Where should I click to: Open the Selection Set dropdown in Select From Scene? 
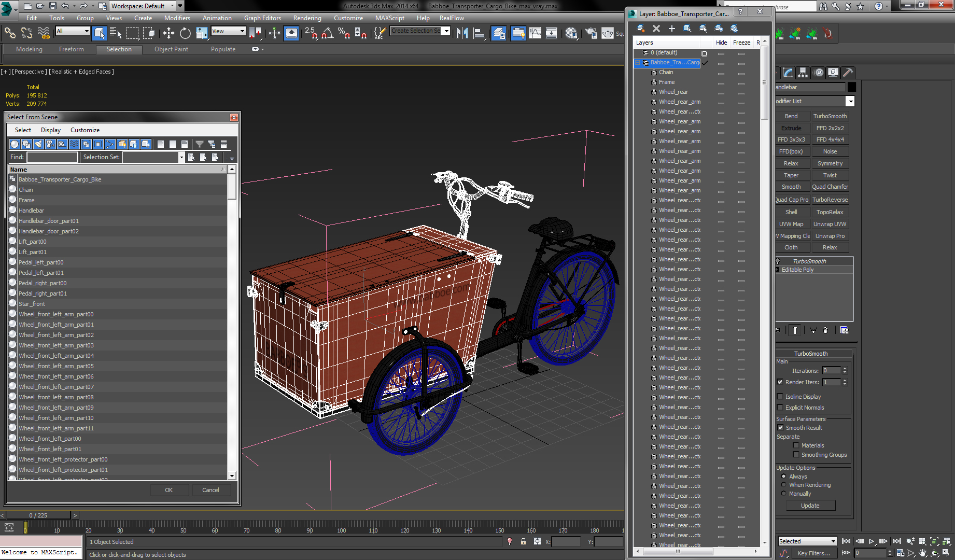(181, 157)
